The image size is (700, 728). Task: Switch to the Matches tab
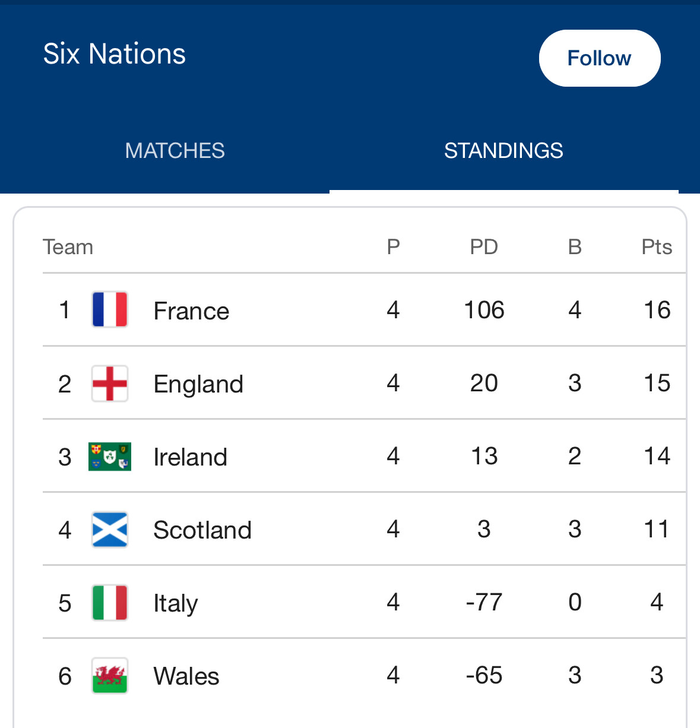pos(175,151)
